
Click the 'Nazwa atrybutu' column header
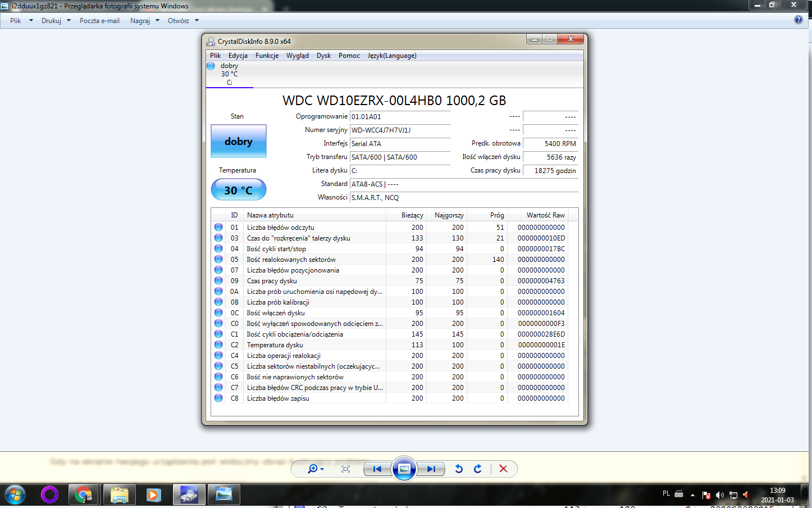pos(315,215)
